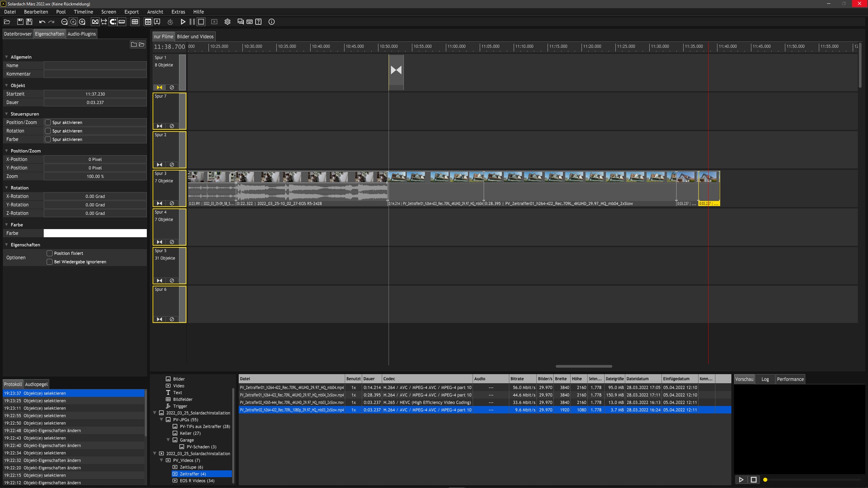This screenshot has height=488, width=868.
Task: Collapse the Steuerspuren section
Action: pyautogui.click(x=6, y=114)
